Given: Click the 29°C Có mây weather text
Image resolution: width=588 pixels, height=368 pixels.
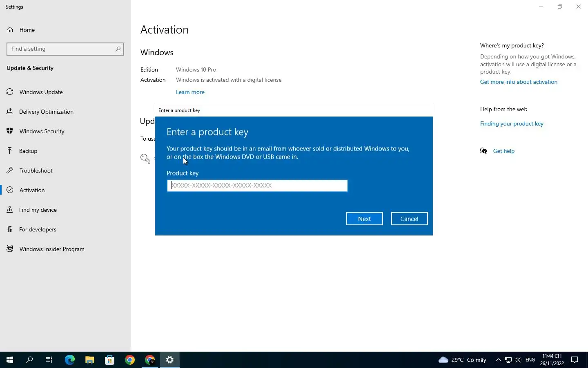Looking at the screenshot, I should (x=469, y=360).
